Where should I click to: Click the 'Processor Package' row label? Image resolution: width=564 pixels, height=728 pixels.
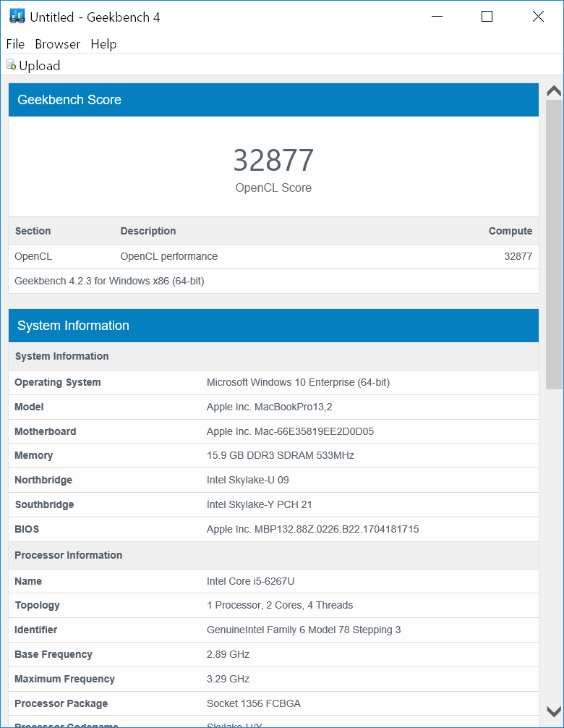(x=61, y=703)
